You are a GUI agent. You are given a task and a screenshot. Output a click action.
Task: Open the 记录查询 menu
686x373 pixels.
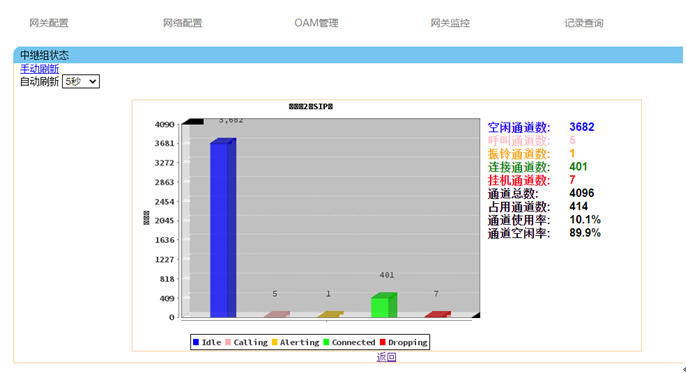(x=584, y=23)
